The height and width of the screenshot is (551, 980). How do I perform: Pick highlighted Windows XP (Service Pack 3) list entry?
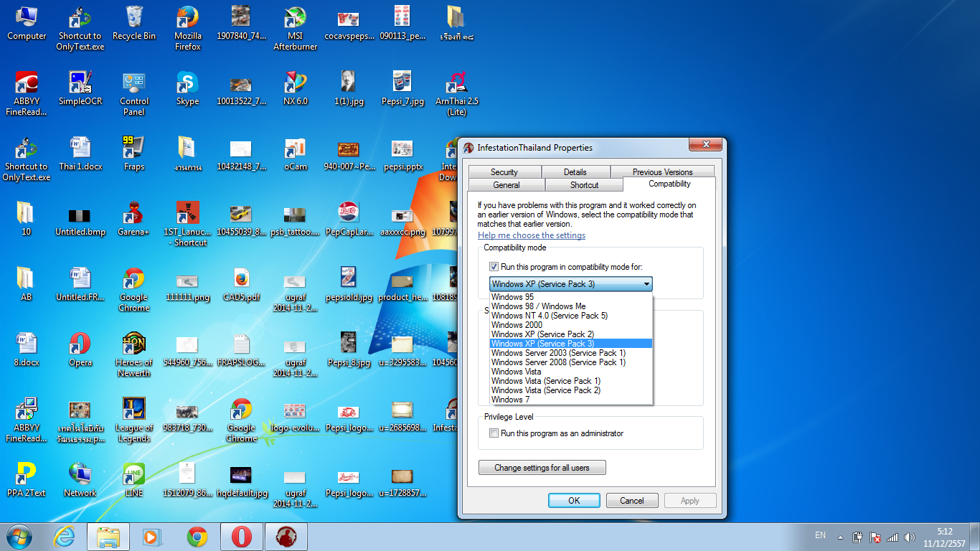[x=571, y=344]
